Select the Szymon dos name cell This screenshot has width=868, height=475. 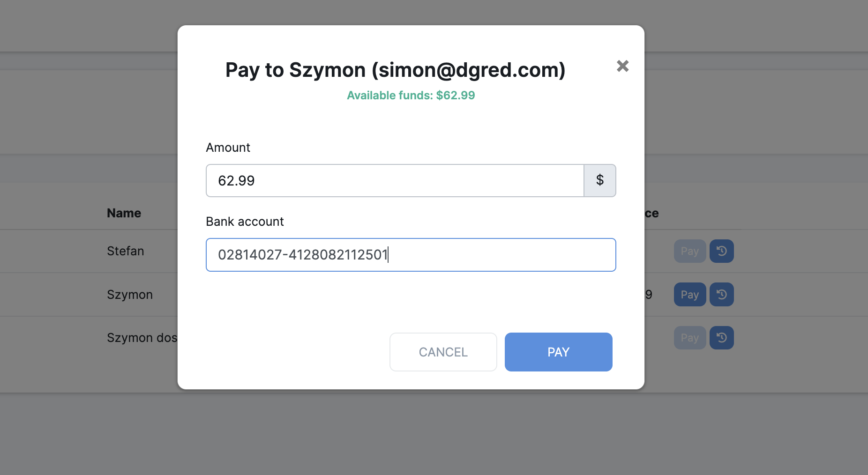coord(142,338)
